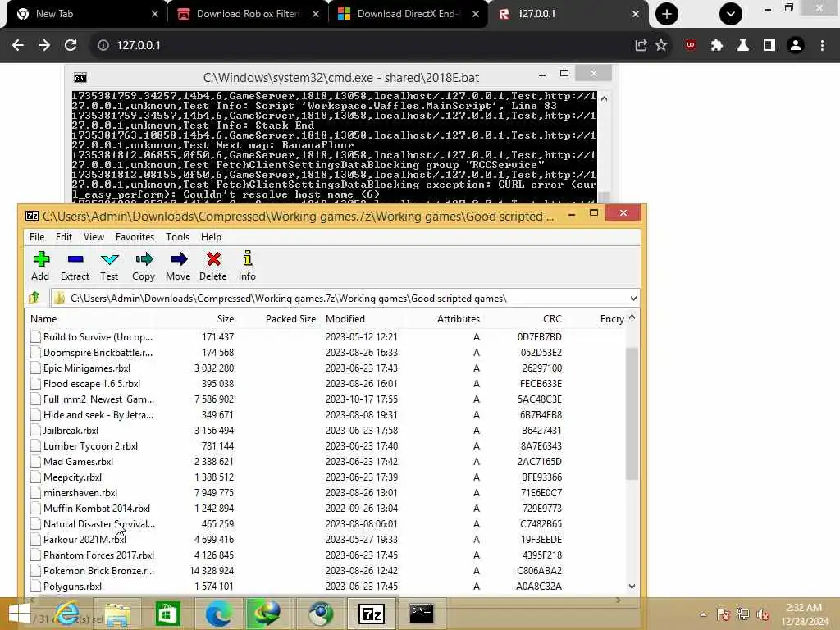This screenshot has width=840, height=630.
Task: Open the File menu in 7-Zip
Action: click(x=37, y=237)
